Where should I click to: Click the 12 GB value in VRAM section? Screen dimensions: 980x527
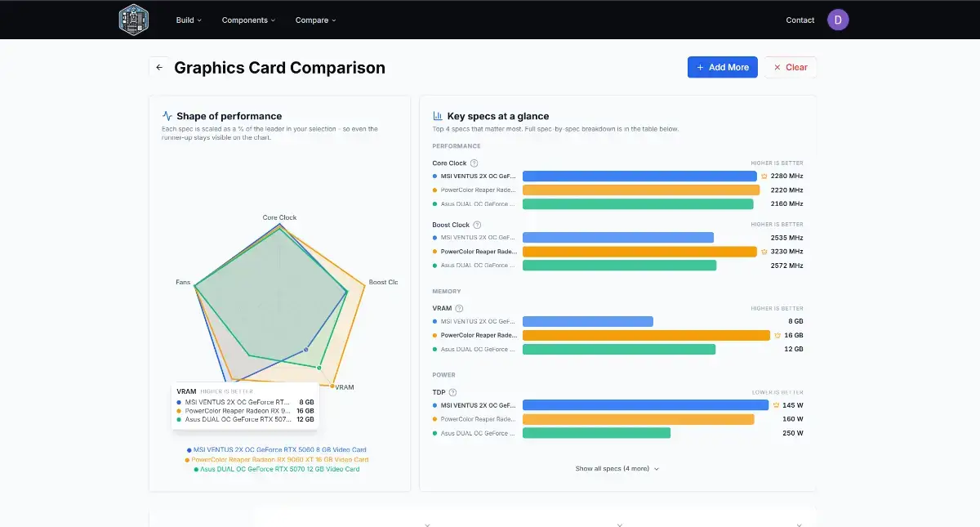coord(794,349)
